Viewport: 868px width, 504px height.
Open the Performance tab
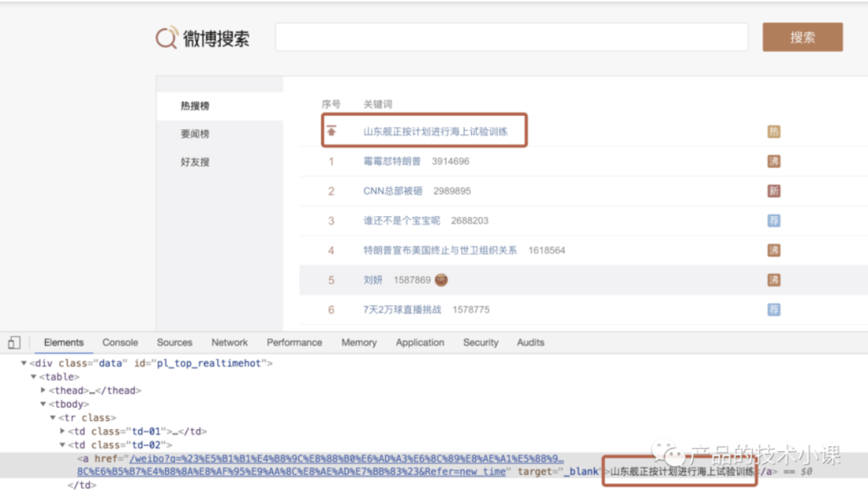point(294,342)
